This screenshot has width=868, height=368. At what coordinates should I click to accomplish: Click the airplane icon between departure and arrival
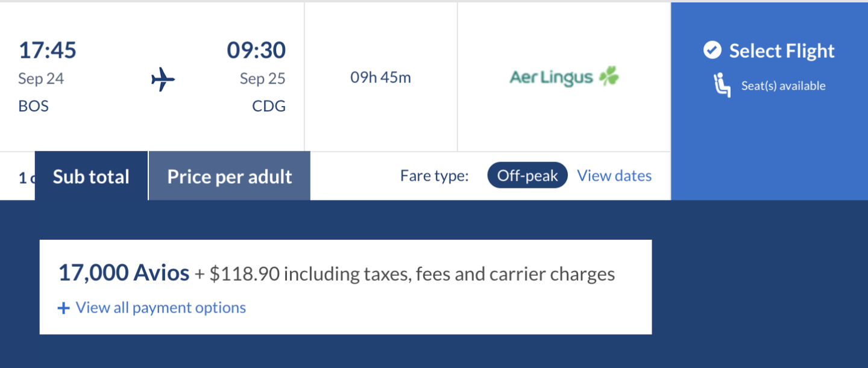tap(162, 79)
